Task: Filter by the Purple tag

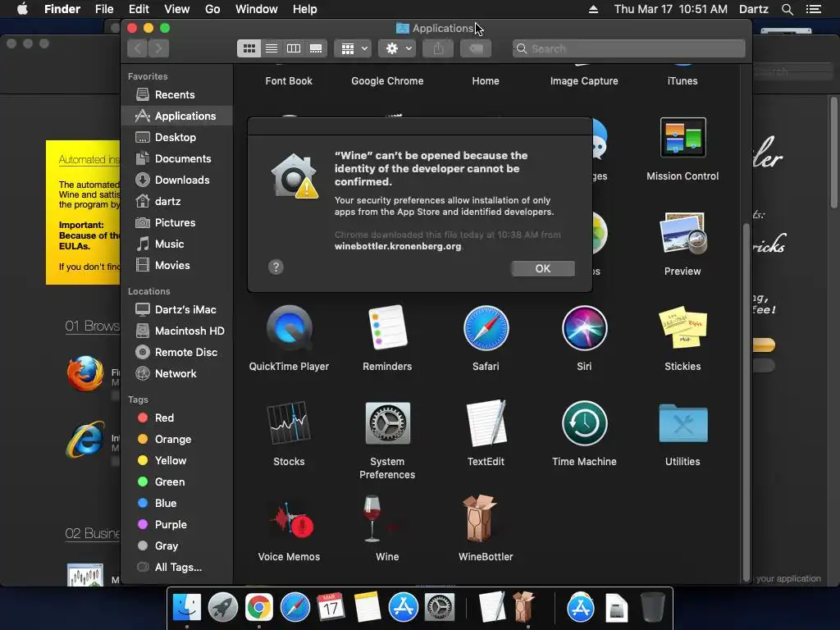Action: coord(177,524)
